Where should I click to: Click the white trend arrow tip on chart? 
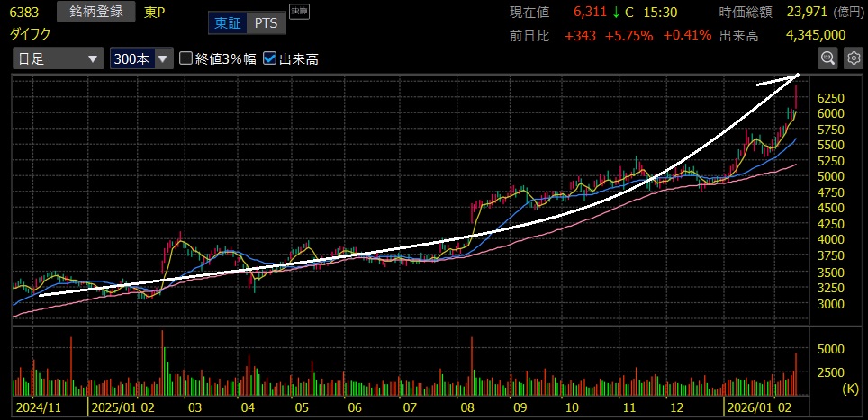tap(796, 76)
